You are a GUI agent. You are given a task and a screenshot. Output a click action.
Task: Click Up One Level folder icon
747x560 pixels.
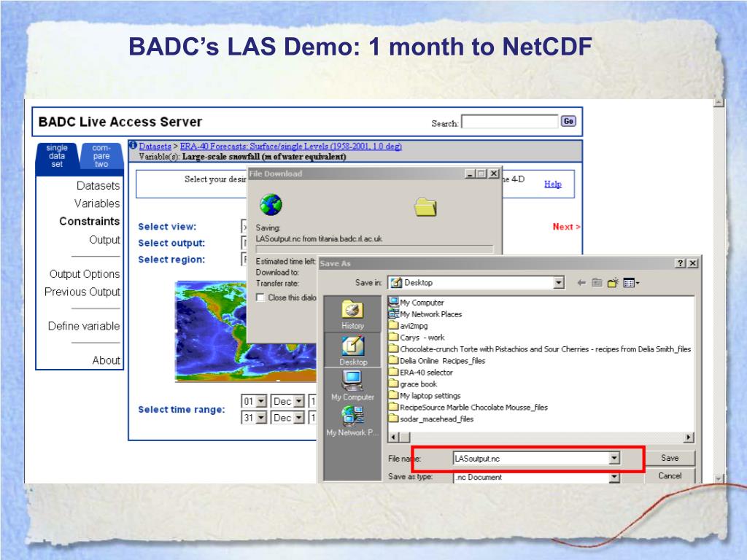597,283
